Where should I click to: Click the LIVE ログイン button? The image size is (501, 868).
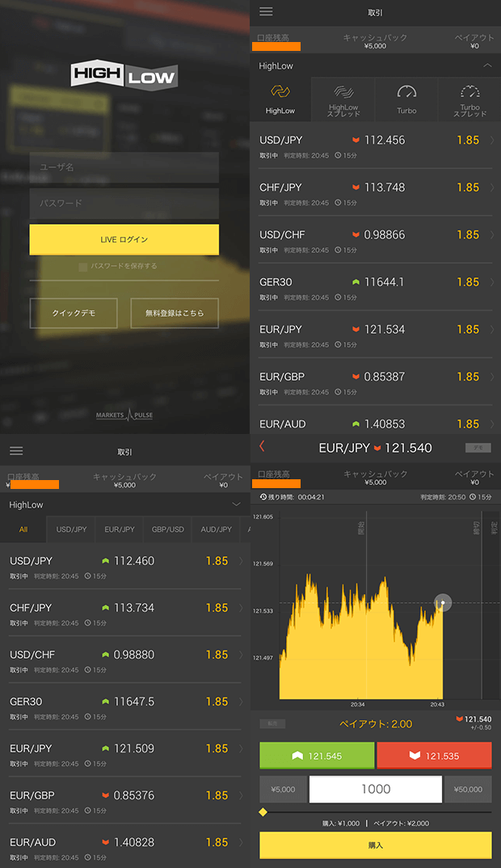point(124,240)
